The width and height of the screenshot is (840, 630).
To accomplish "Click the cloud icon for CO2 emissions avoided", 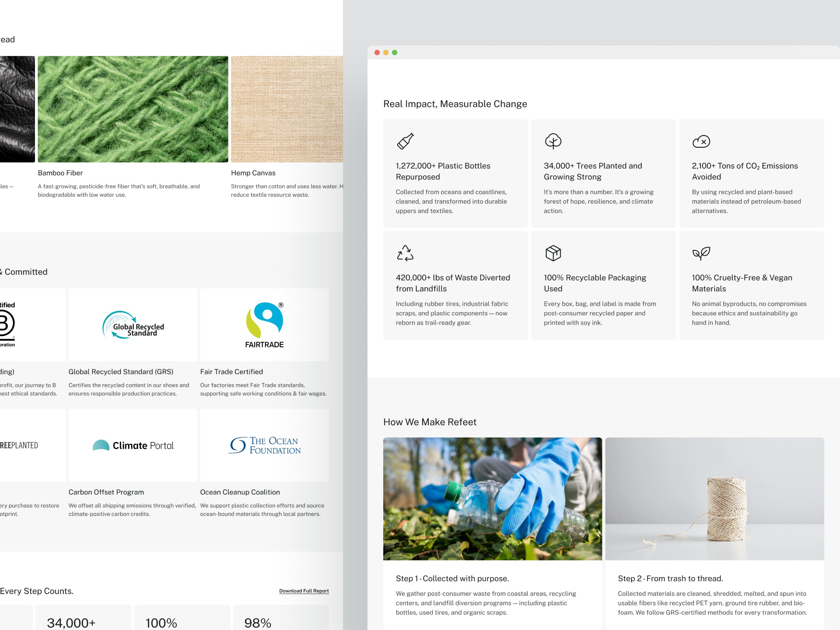I will click(702, 142).
